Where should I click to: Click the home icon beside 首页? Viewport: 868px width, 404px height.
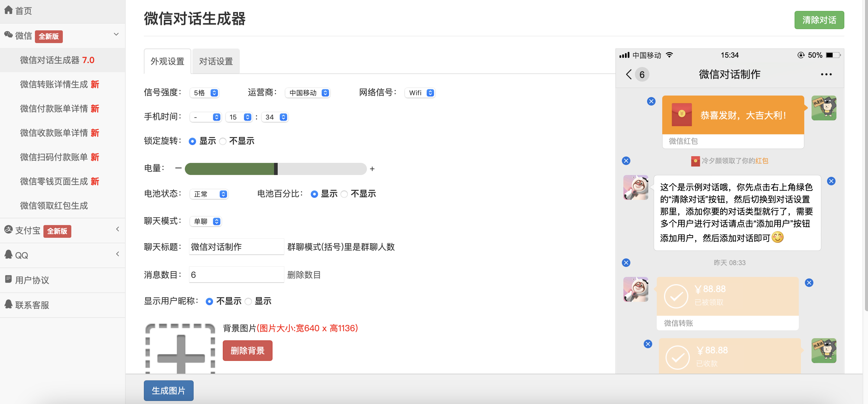pos(8,10)
